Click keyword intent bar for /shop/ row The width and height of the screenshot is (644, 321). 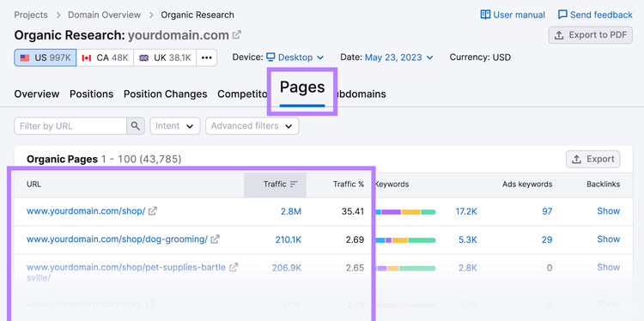pyautogui.click(x=405, y=212)
